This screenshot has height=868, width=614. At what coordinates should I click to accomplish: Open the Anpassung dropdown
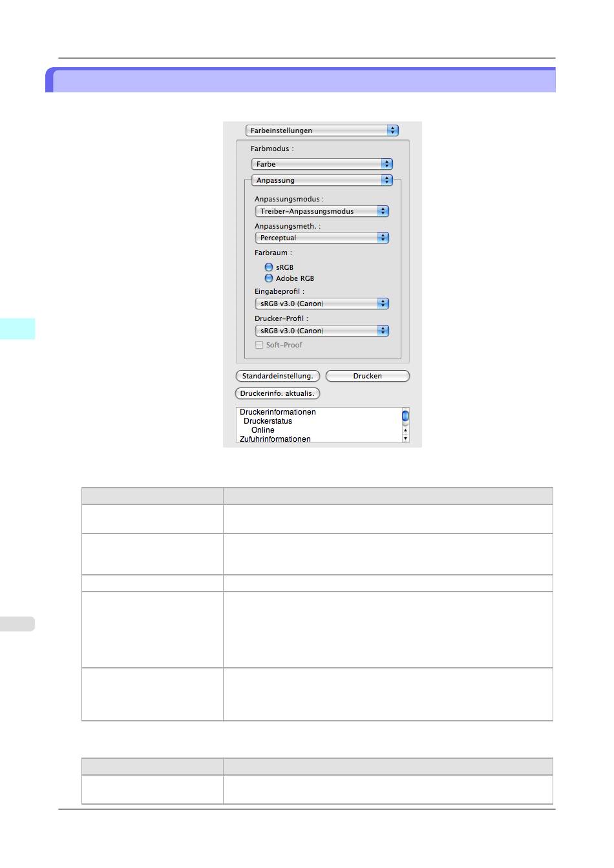tap(322, 180)
